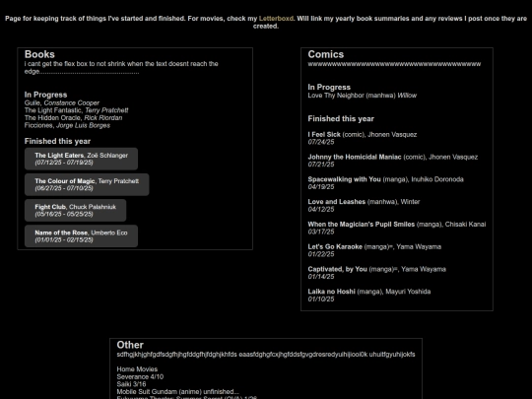The height and width of the screenshot is (399, 532).
Task: Click Severance 4/10 entry
Action: pos(140,376)
